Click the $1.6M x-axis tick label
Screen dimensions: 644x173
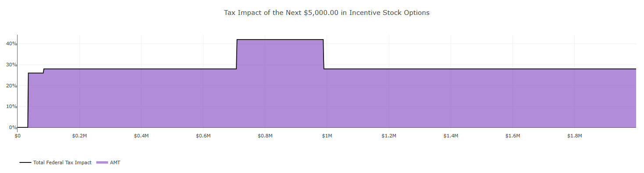(512, 136)
